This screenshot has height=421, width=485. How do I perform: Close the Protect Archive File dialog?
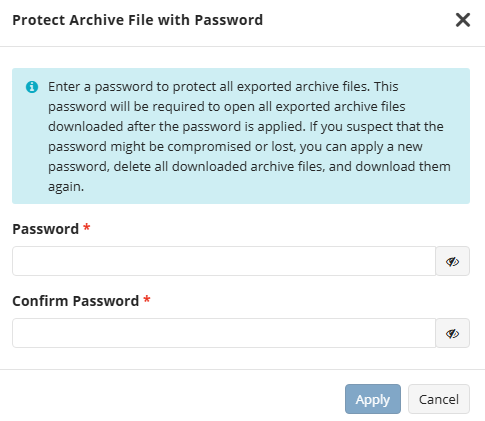pyautogui.click(x=463, y=20)
